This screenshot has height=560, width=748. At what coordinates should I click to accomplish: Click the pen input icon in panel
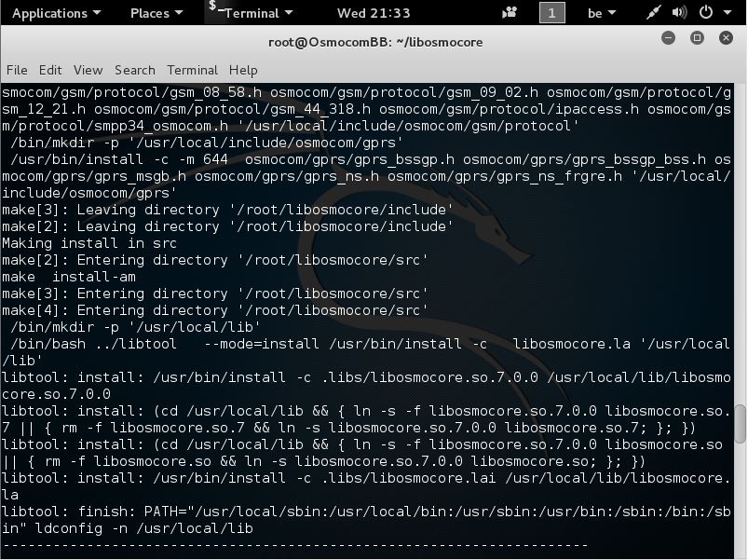point(653,13)
